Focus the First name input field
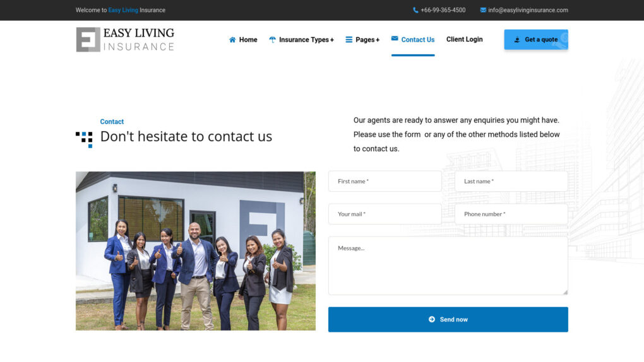This screenshot has height=362, width=644. (385, 181)
